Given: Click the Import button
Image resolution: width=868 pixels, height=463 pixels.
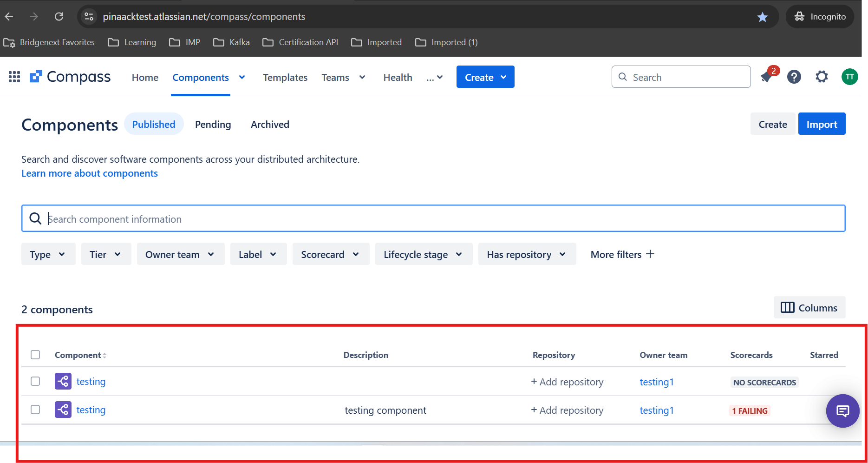Looking at the screenshot, I should 822,124.
